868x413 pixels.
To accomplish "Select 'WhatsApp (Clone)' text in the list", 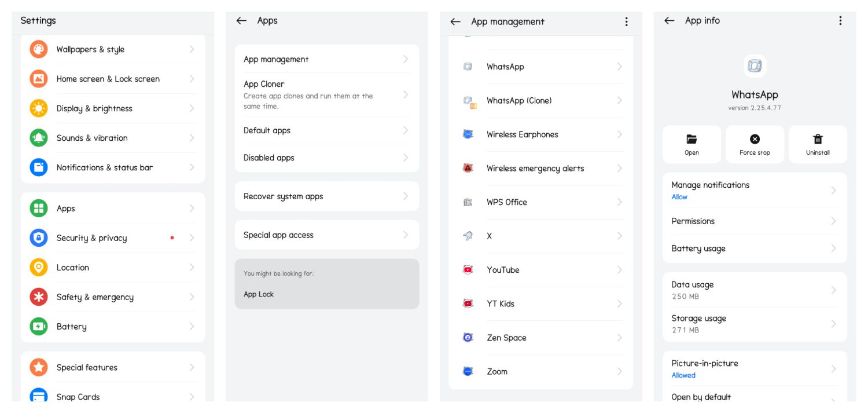I will pos(519,101).
